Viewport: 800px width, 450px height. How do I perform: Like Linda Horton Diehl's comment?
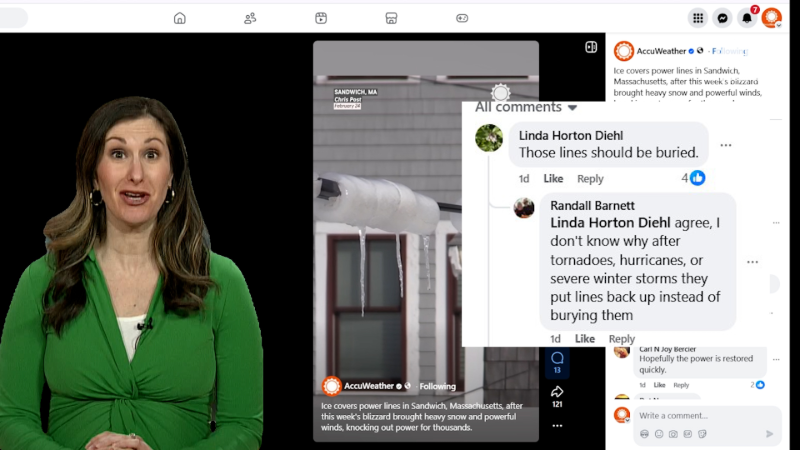click(x=553, y=179)
